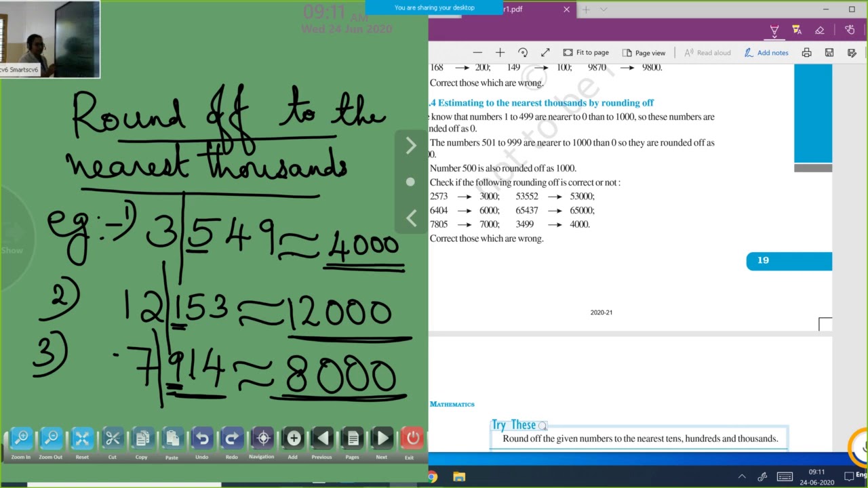Viewport: 868px width, 488px height.
Task: Click Add notes
Action: click(766, 52)
